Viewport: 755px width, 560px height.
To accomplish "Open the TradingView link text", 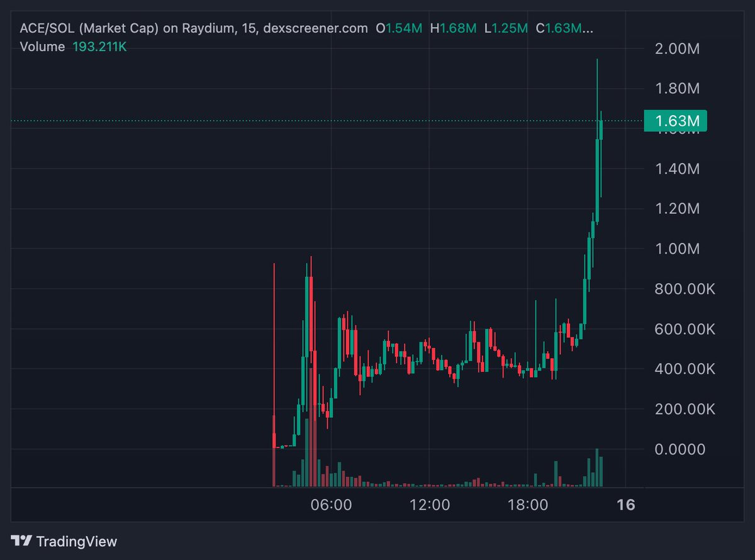I will click(x=76, y=541).
